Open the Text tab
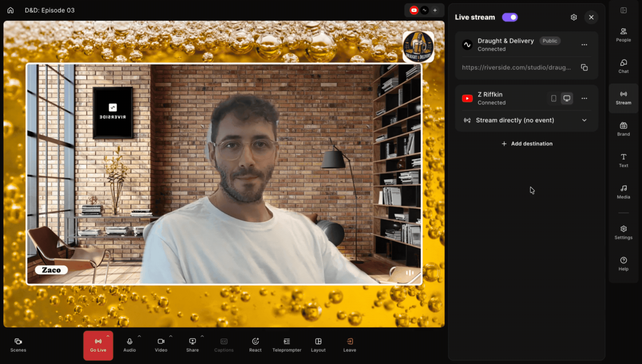Image resolution: width=642 pixels, height=364 pixels. [x=623, y=161]
